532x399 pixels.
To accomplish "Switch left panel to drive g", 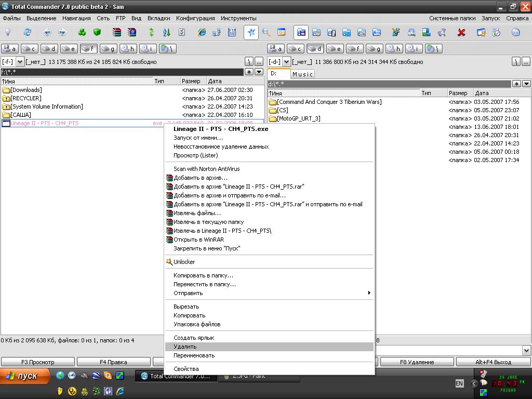I will pos(108,49).
